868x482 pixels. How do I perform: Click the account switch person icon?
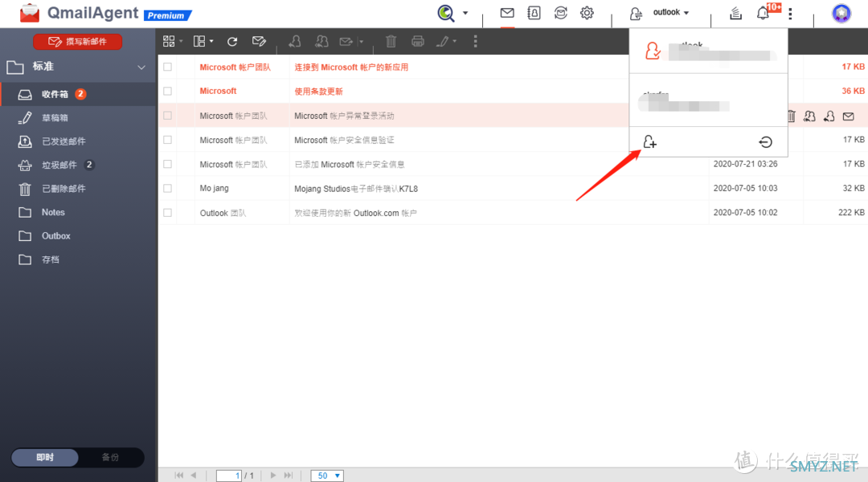(636, 14)
